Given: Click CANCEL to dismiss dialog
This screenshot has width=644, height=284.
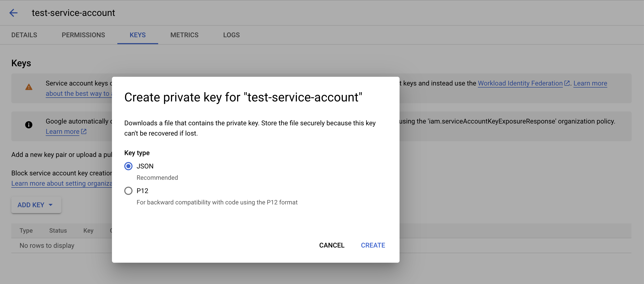Looking at the screenshot, I should point(332,245).
